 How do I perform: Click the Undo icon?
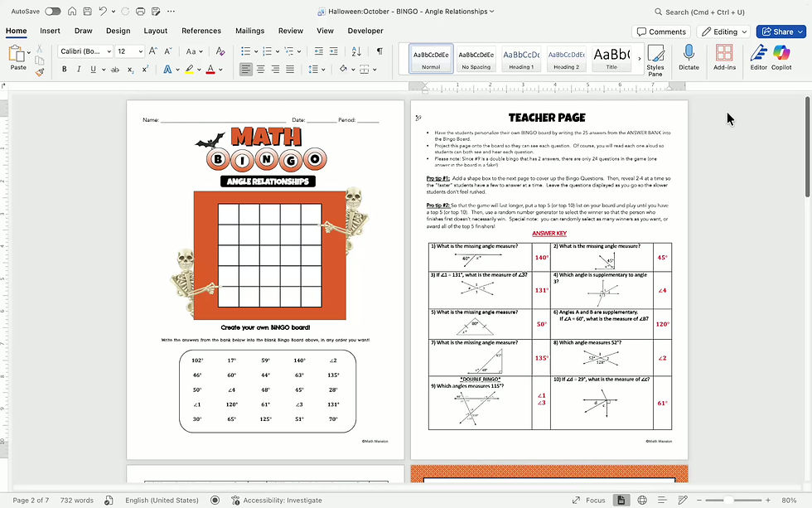(x=103, y=12)
